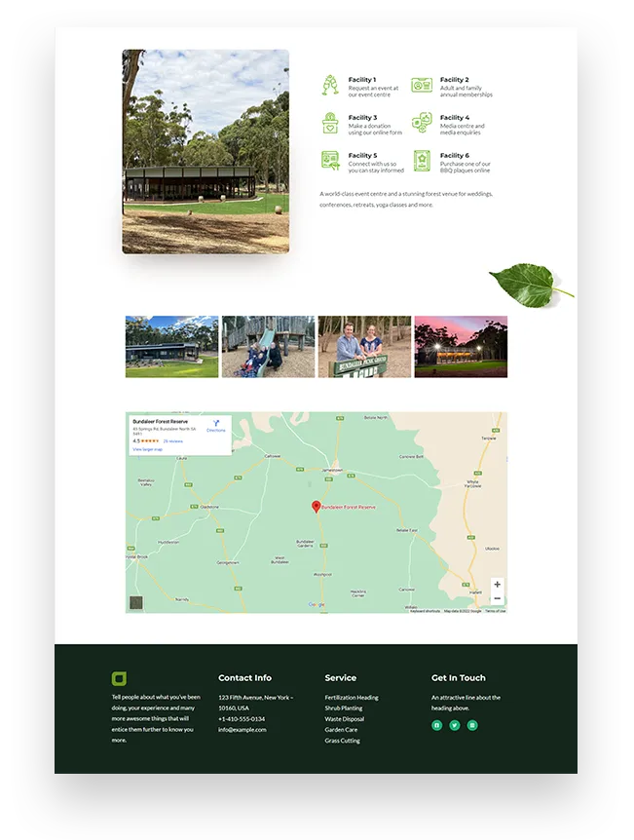The image size is (634, 840).
Task: Click the Facility 3 donation box icon
Action: point(330,123)
